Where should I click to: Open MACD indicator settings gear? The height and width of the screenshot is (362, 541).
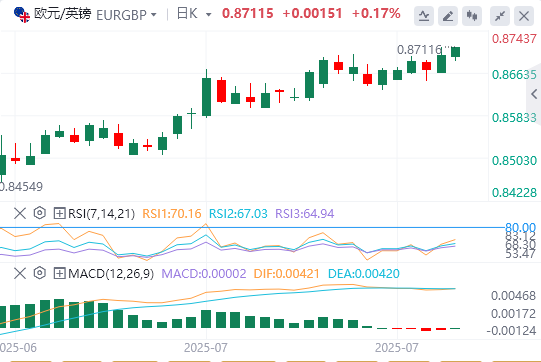click(40, 273)
